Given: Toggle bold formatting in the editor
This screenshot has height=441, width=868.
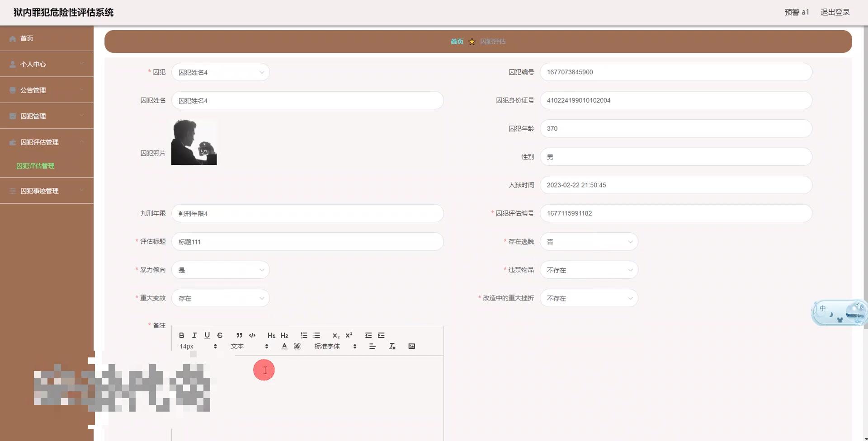Looking at the screenshot, I should tap(181, 335).
